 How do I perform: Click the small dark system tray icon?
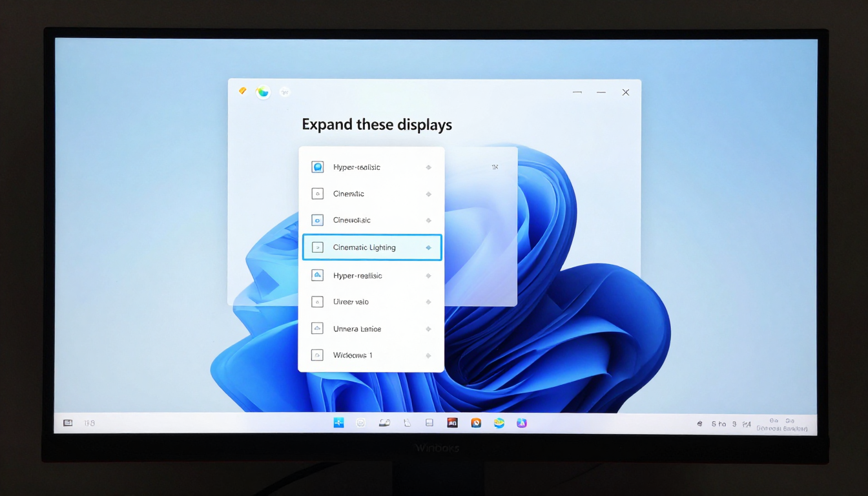(699, 424)
